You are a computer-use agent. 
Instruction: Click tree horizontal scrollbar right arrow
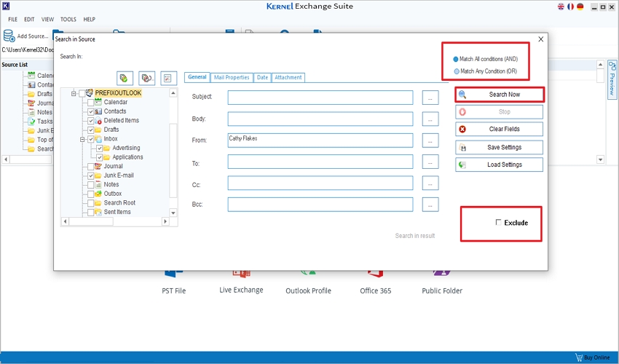[x=165, y=221]
